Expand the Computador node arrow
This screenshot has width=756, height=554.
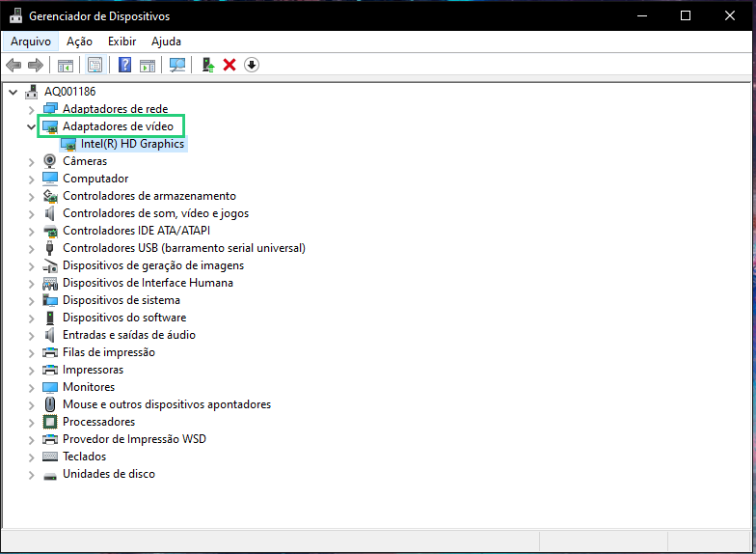(31, 180)
